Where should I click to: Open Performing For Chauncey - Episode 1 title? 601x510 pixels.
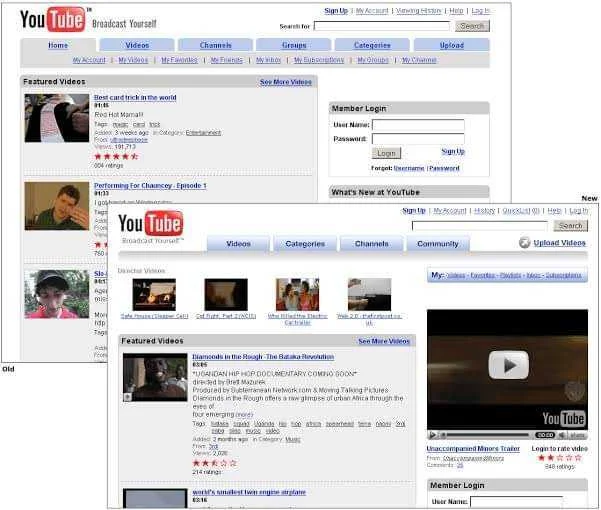click(x=150, y=185)
